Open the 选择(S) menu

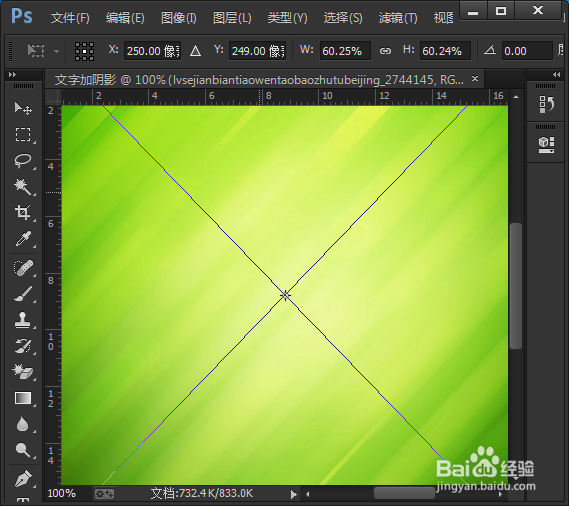point(343,18)
